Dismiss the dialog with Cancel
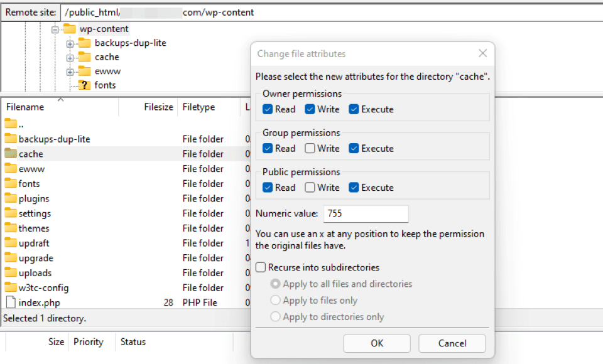This screenshot has height=364, width=603. click(x=452, y=343)
